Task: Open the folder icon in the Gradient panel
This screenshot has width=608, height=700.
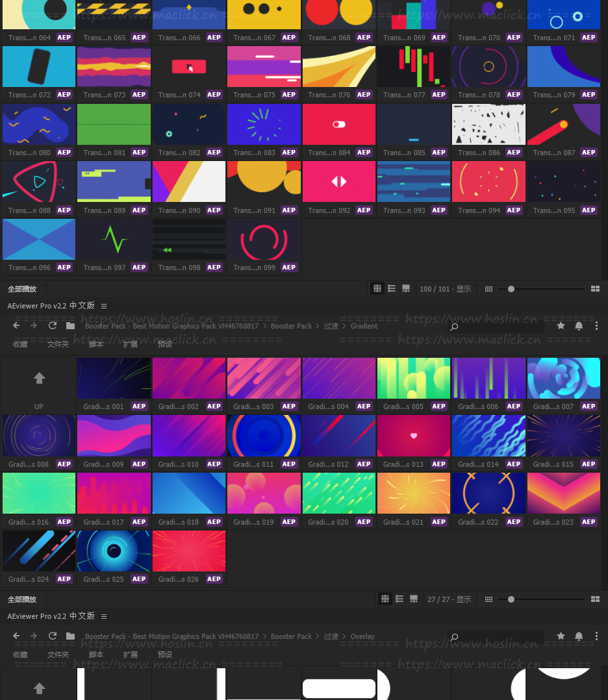Action: tap(70, 325)
